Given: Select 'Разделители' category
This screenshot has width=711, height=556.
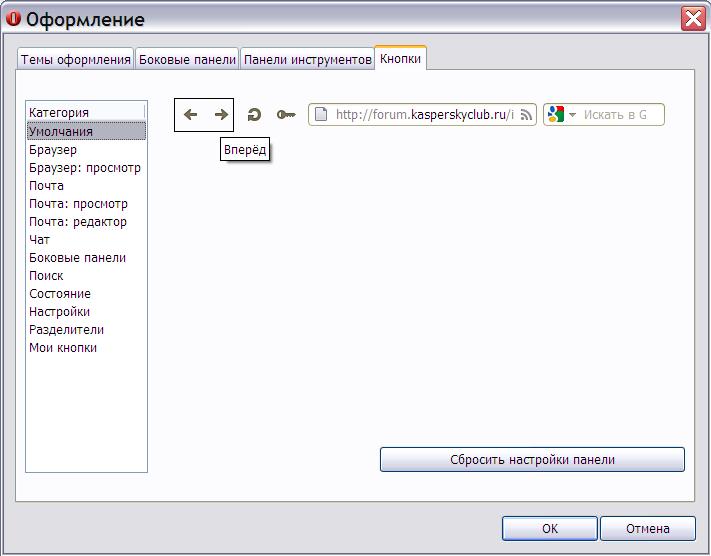Looking at the screenshot, I should tap(86, 330).
